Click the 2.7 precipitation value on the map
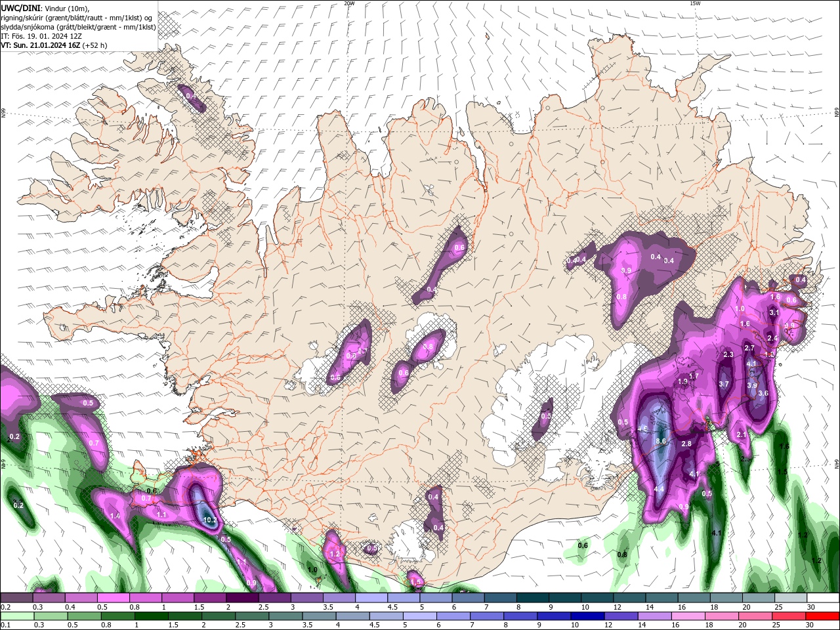Image resolution: width=840 pixels, height=630 pixels. 749,348
